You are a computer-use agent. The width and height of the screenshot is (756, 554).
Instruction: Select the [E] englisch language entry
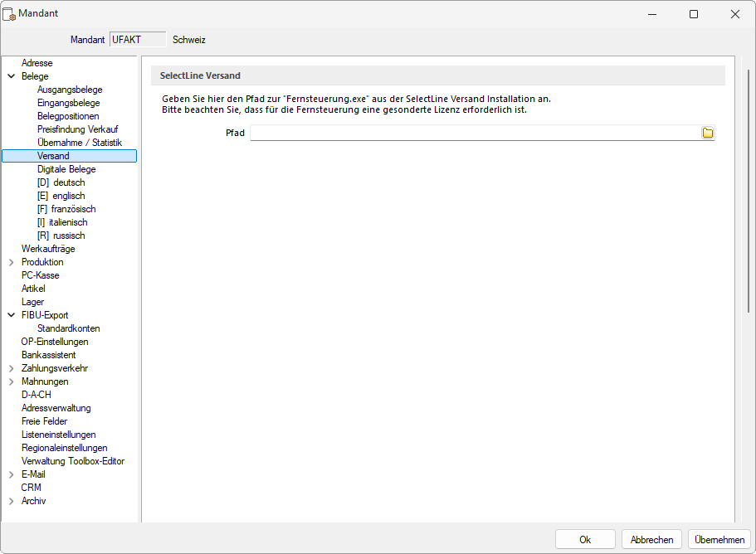point(61,196)
